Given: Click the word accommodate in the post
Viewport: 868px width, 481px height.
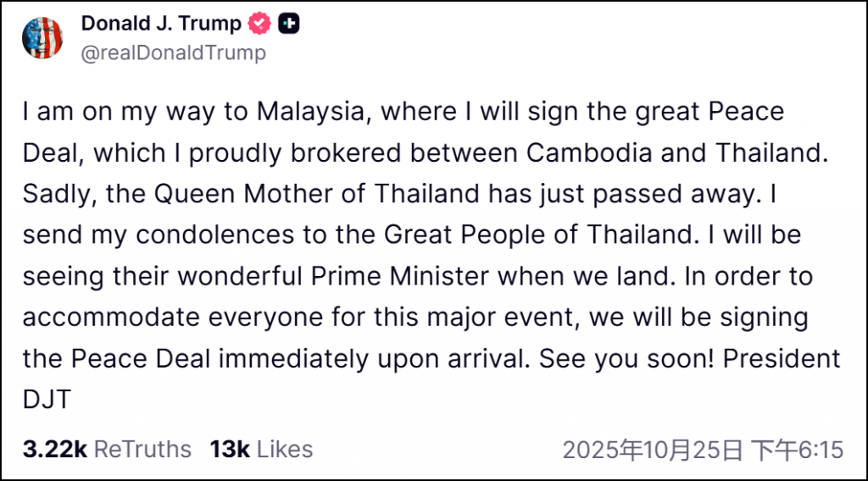Looking at the screenshot, I should pos(114,317).
